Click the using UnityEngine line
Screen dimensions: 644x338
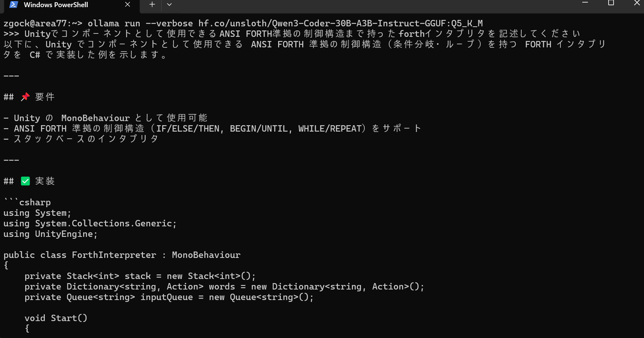coord(50,234)
